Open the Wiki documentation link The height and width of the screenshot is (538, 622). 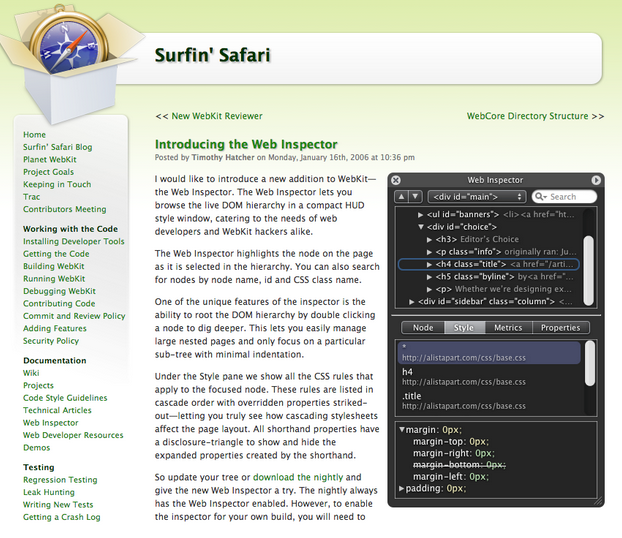[x=31, y=373]
